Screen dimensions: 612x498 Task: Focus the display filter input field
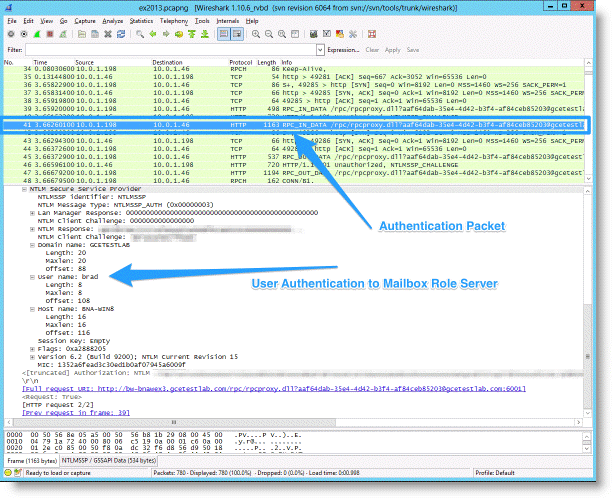pos(171,50)
